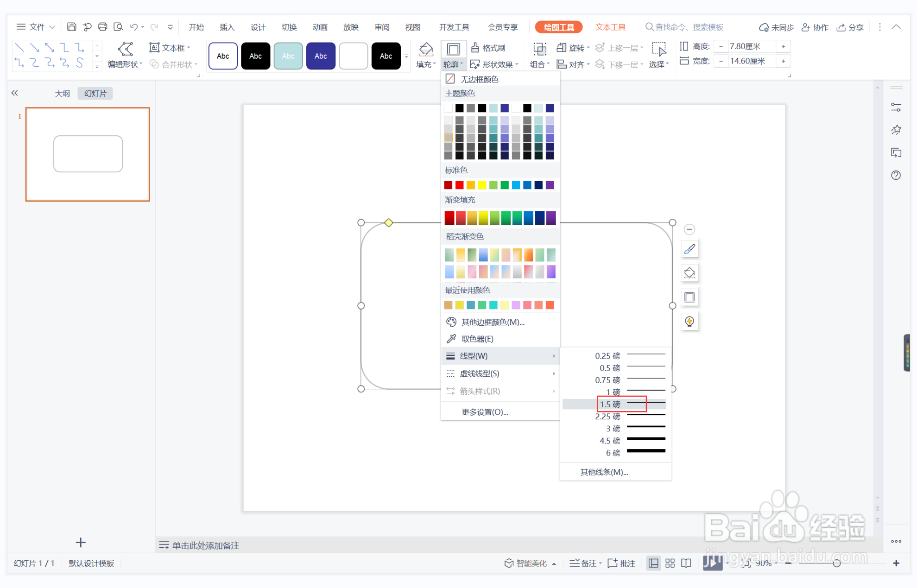The width and height of the screenshot is (917, 588).
Task: Click the print icon in the top toolbar
Action: pos(102,27)
